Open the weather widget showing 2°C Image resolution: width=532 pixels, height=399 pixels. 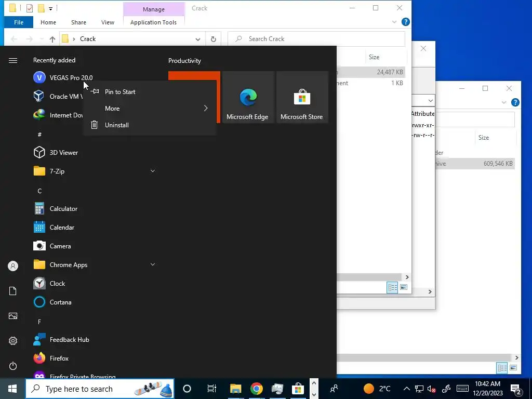tap(377, 389)
